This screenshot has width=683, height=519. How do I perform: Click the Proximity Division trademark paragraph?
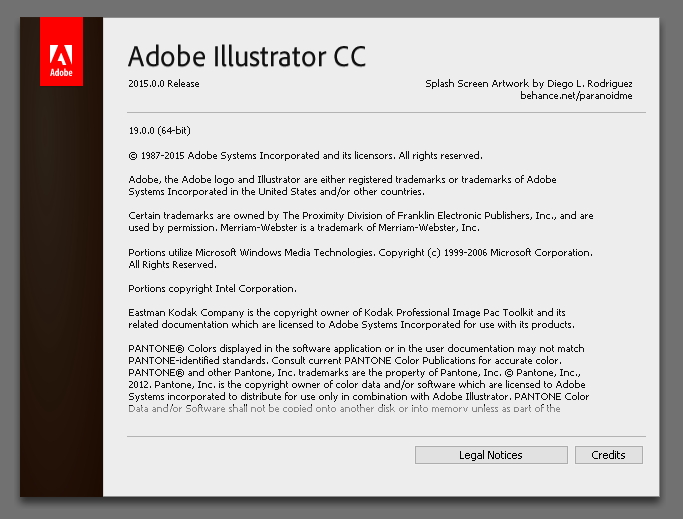click(360, 221)
